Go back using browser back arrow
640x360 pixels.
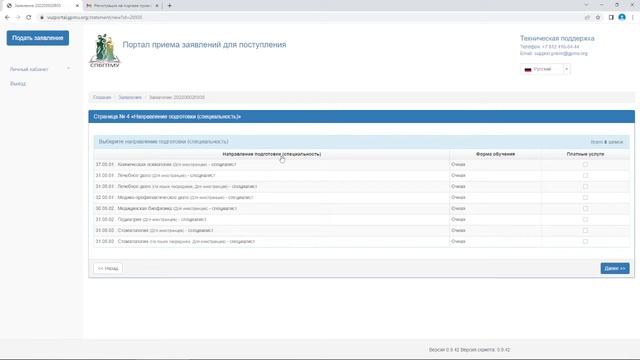[7, 18]
